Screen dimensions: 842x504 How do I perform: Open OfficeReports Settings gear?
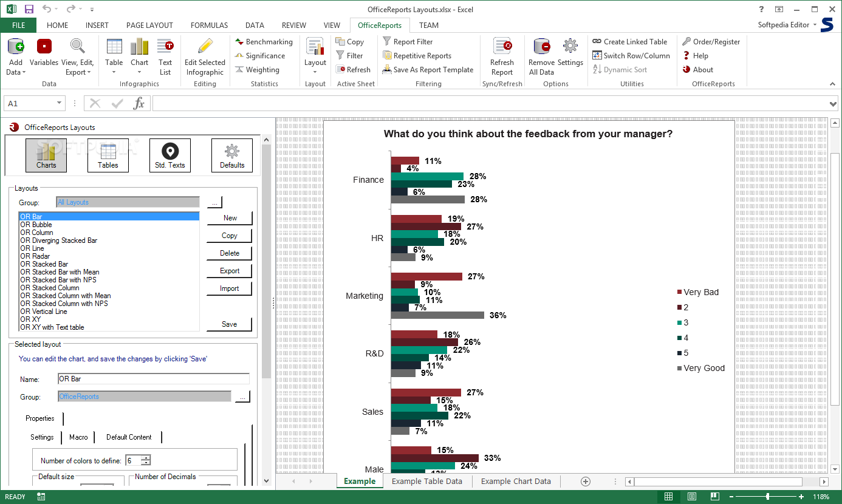(x=570, y=47)
